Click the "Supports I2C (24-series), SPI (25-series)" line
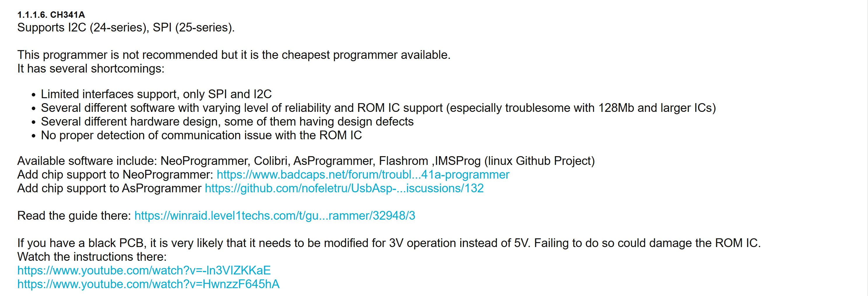Viewport: 868px width, 296px height. tap(126, 28)
